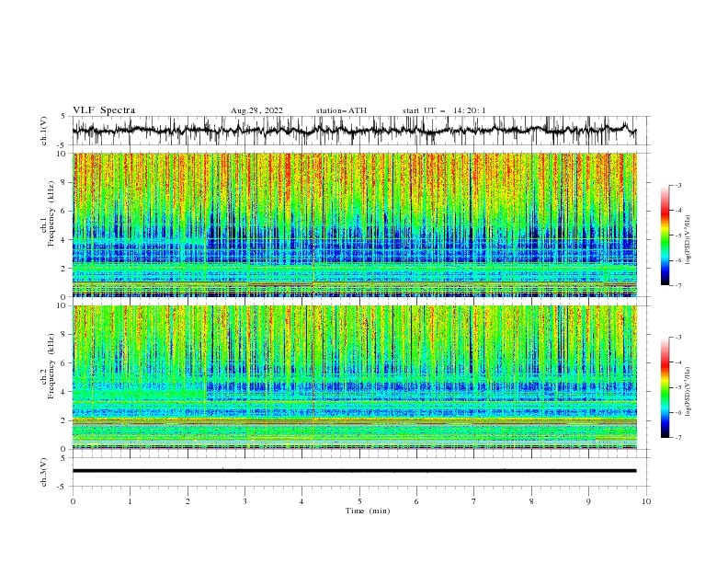Click the ch.1 colorbar '-3' tick label
The image size is (728, 563).
click(677, 185)
